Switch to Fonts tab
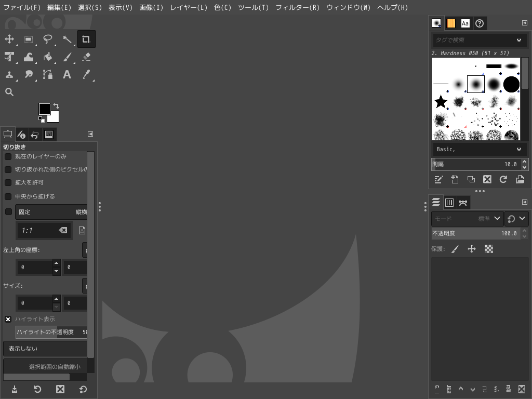The height and width of the screenshot is (399, 532). [x=465, y=23]
